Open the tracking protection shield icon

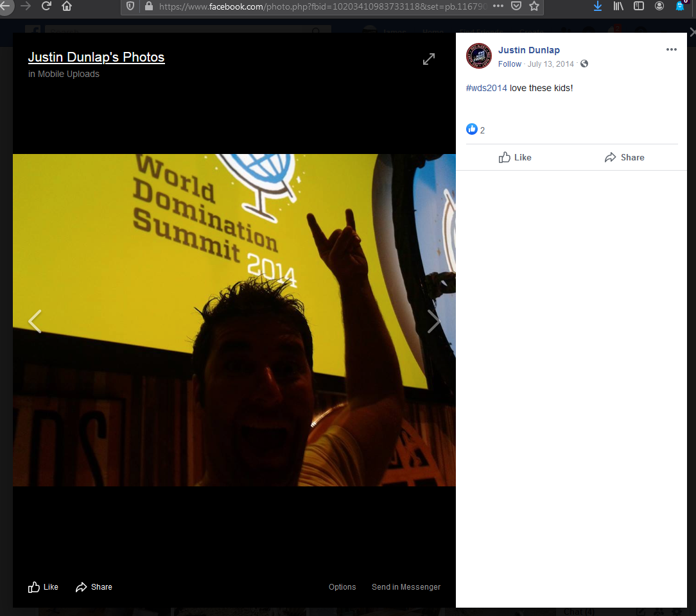point(130,6)
